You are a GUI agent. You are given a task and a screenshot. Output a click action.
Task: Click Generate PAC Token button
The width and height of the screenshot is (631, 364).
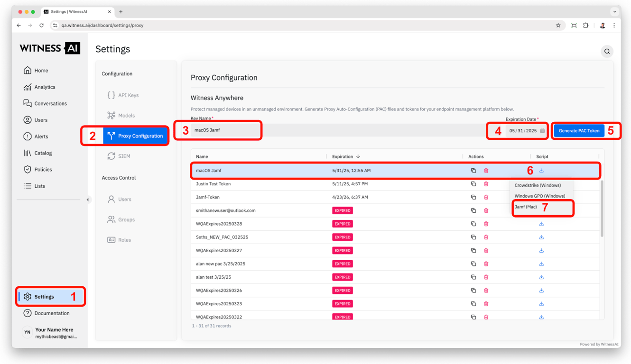[579, 131]
